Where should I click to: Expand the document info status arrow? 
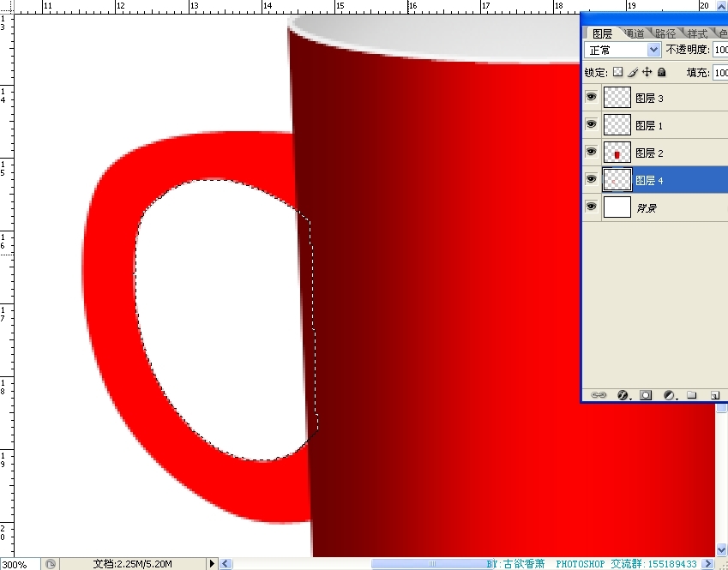[213, 563]
